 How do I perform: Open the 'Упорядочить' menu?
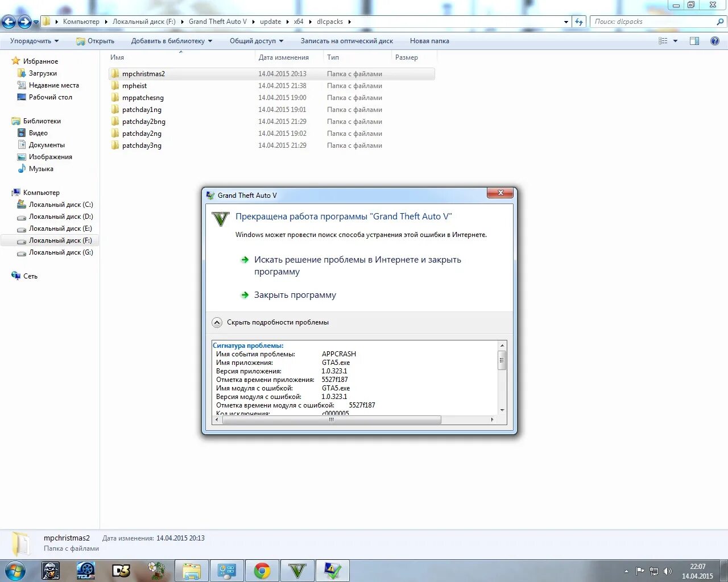click(x=34, y=41)
